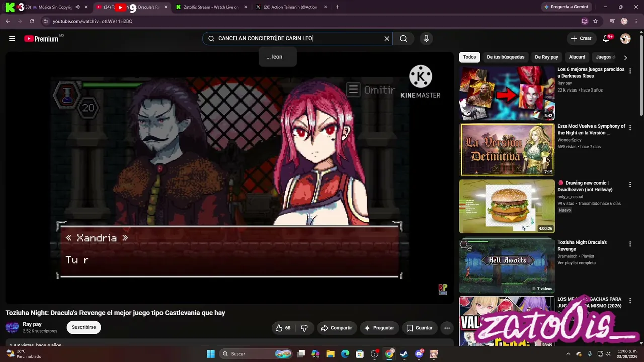This screenshot has height=362, width=644.
Task: Click the Compartir share button
Action: point(337,328)
